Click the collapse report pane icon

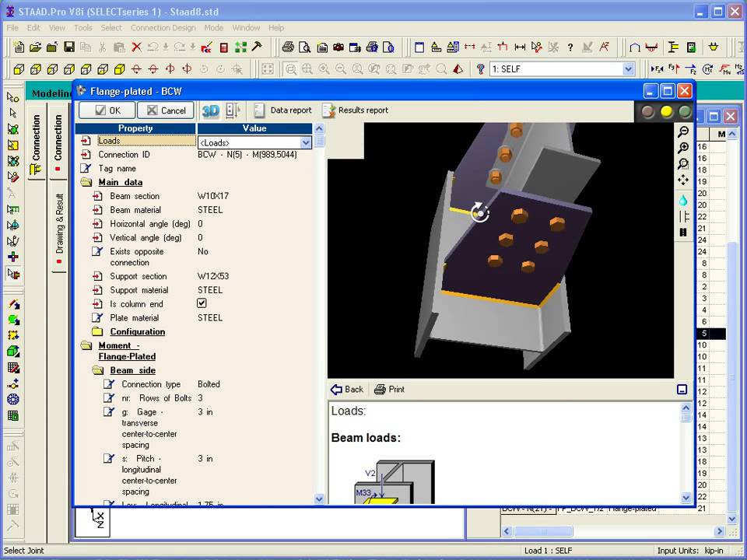pyautogui.click(x=682, y=390)
